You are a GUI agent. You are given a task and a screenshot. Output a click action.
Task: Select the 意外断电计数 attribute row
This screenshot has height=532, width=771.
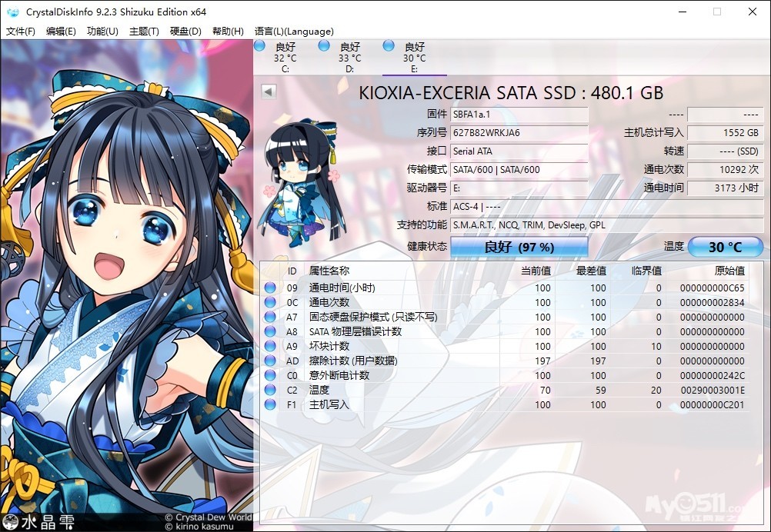pos(339,376)
